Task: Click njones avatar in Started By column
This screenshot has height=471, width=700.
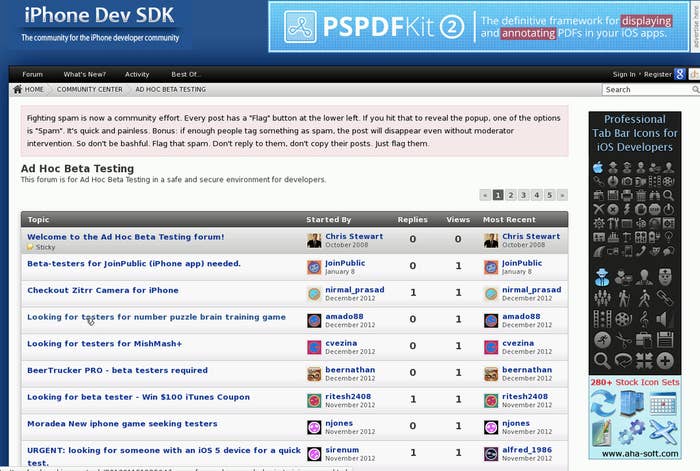Action: tap(314, 427)
